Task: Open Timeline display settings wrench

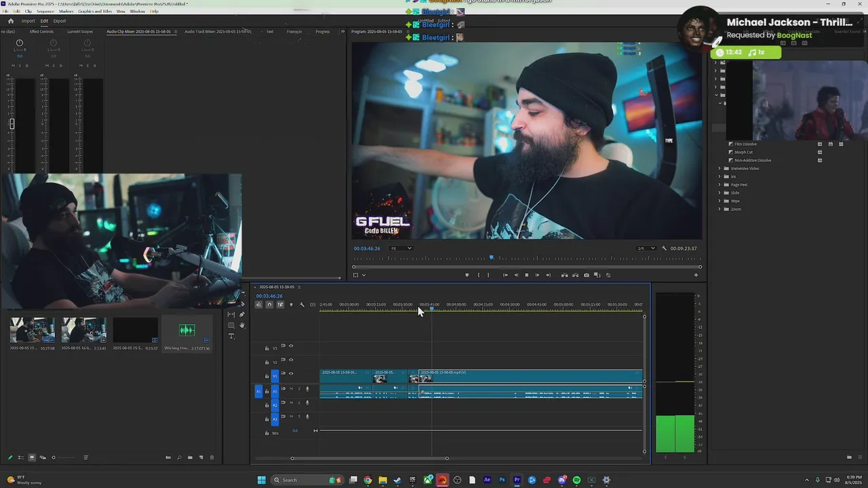Action: (302, 304)
